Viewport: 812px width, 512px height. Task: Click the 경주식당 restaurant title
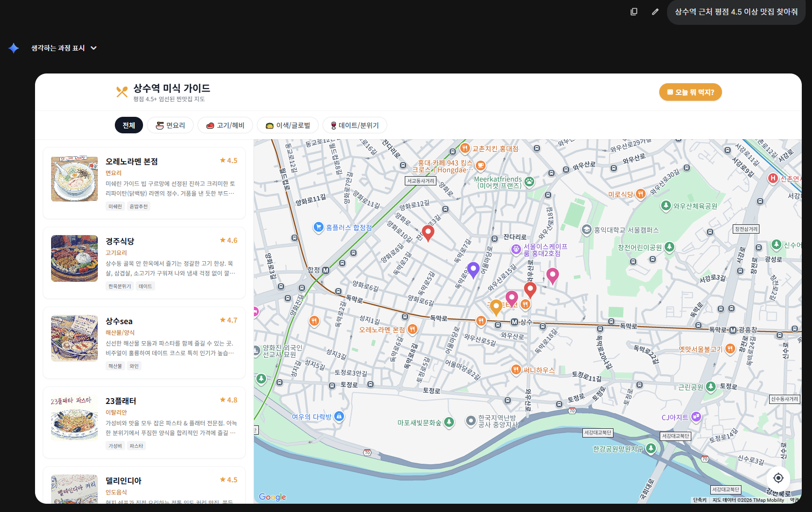coord(120,241)
